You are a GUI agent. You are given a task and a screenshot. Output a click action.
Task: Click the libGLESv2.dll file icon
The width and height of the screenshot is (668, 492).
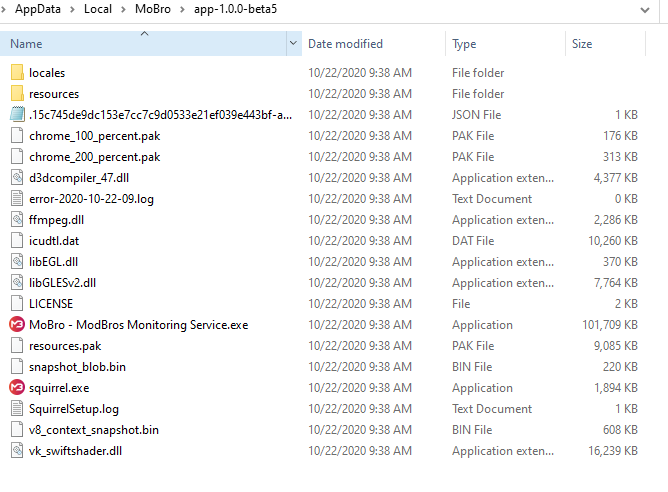17,282
